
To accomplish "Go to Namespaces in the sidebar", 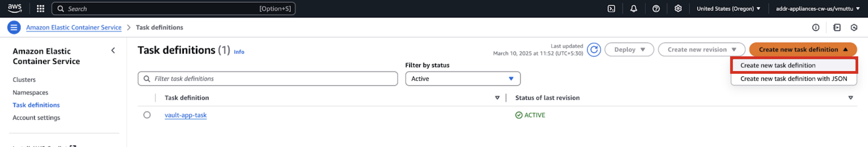I will pyautogui.click(x=30, y=92).
